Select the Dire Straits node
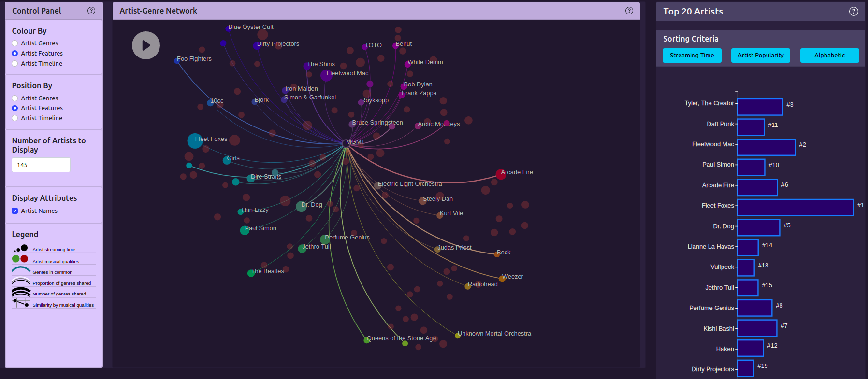The image size is (868, 379). coord(251,179)
